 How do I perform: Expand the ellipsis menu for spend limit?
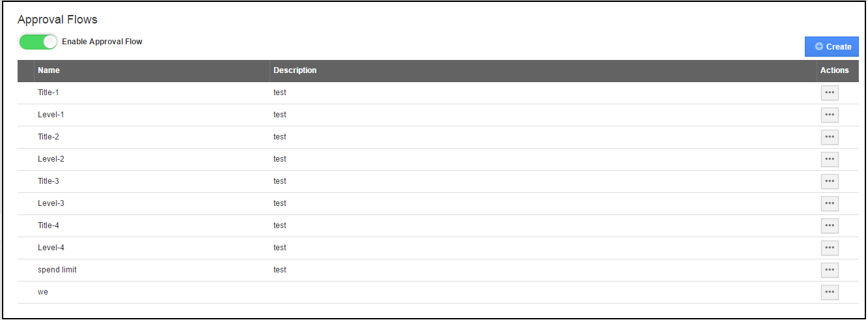(829, 270)
